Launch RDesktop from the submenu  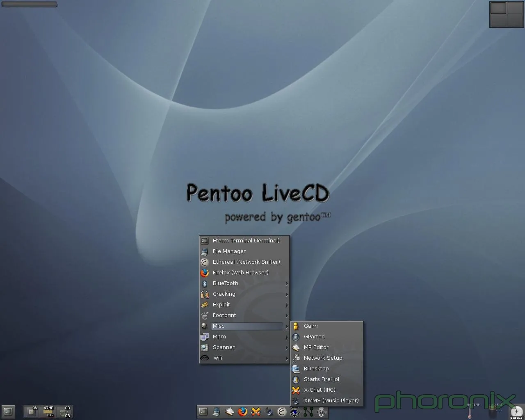coord(327,369)
